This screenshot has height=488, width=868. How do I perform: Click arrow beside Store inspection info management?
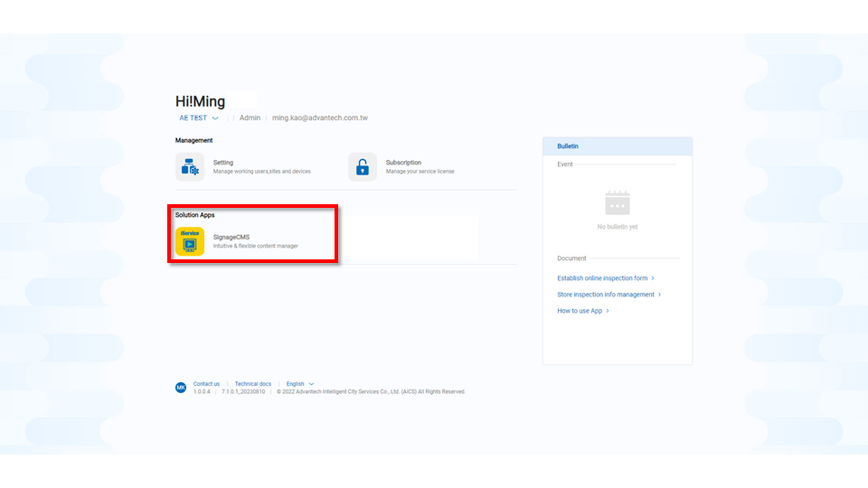click(x=660, y=295)
